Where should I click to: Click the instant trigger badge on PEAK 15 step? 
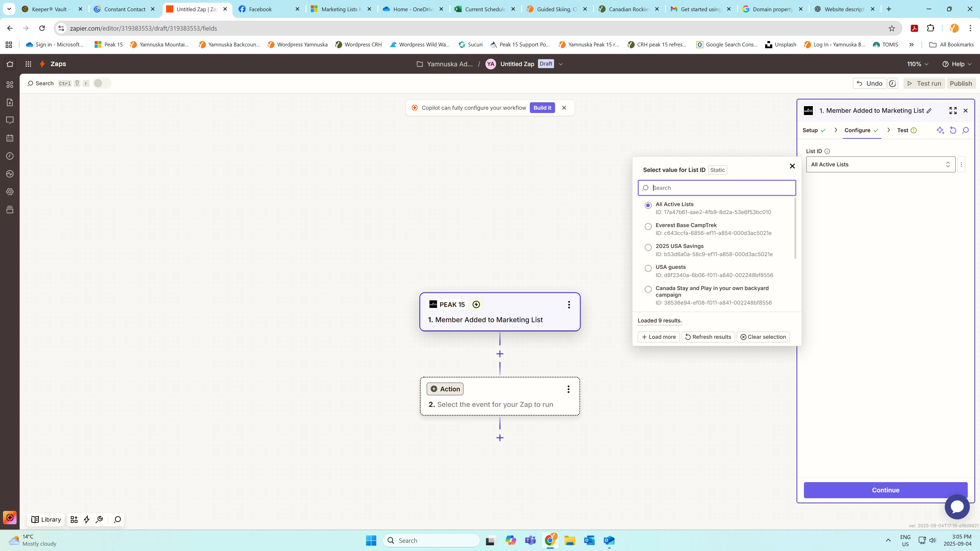click(476, 305)
